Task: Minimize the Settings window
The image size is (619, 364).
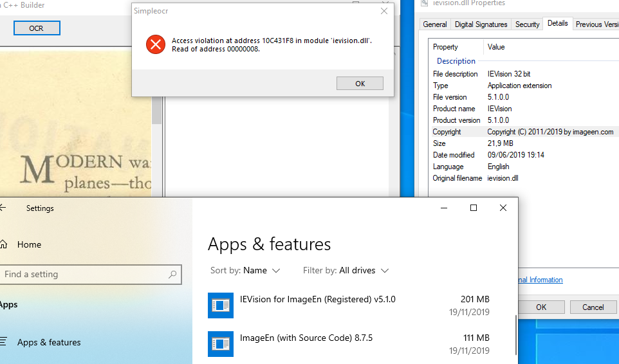Action: pyautogui.click(x=444, y=208)
